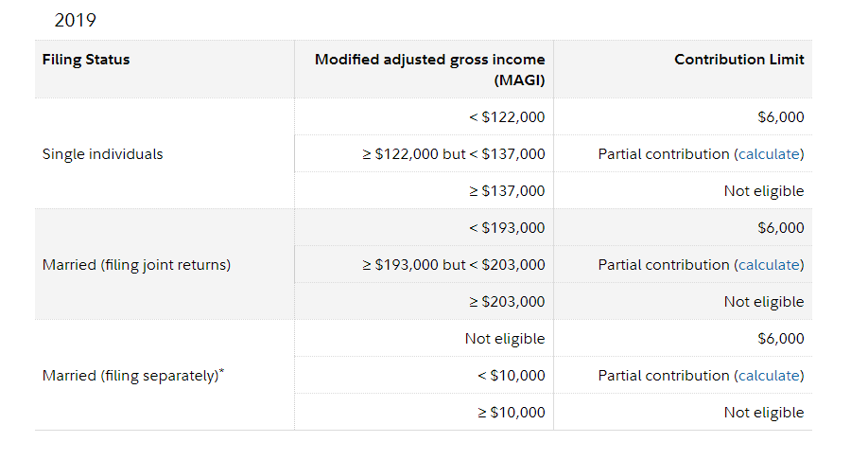Viewport: 868px width, 460px height.
Task: Open calculate link for single individuals
Action: click(769, 154)
